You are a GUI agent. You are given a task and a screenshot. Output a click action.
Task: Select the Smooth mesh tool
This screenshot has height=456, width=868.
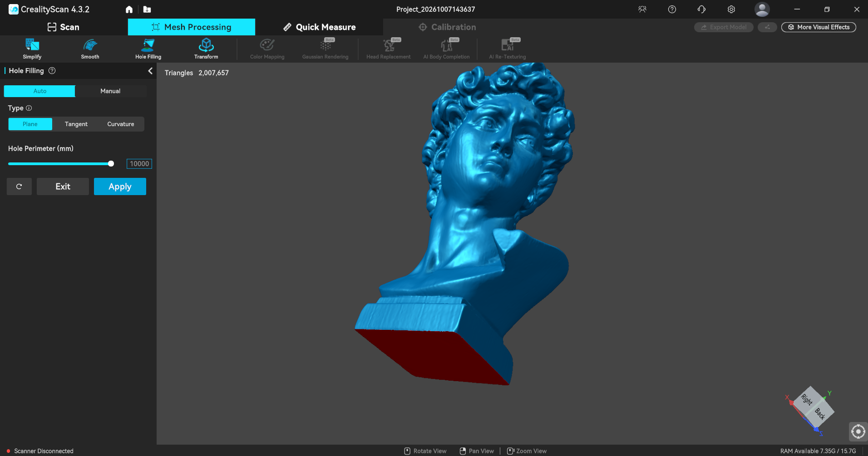tap(90, 49)
